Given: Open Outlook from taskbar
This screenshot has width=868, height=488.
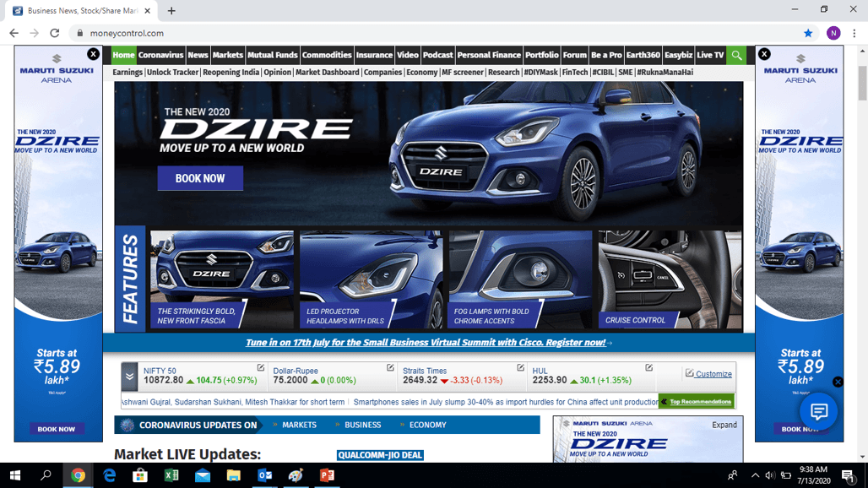Looking at the screenshot, I should (x=264, y=475).
